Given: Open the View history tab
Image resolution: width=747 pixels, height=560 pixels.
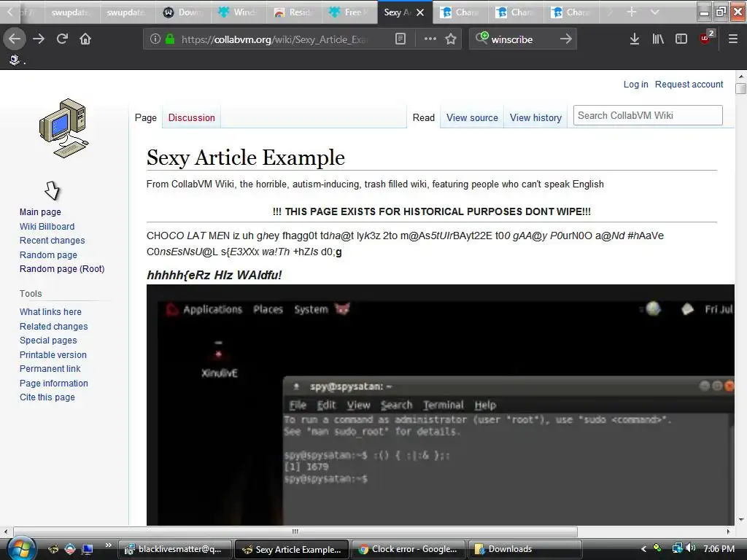Looking at the screenshot, I should point(535,117).
